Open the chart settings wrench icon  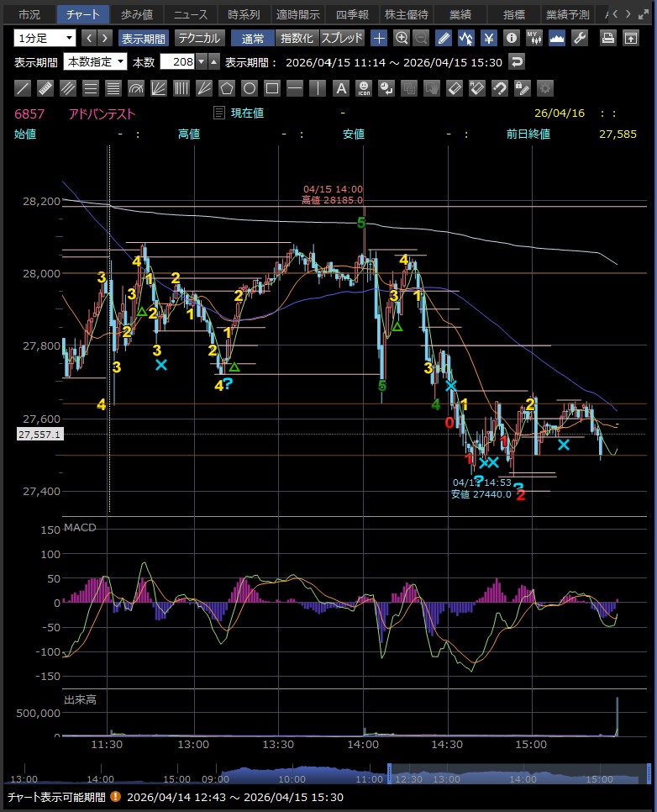580,38
